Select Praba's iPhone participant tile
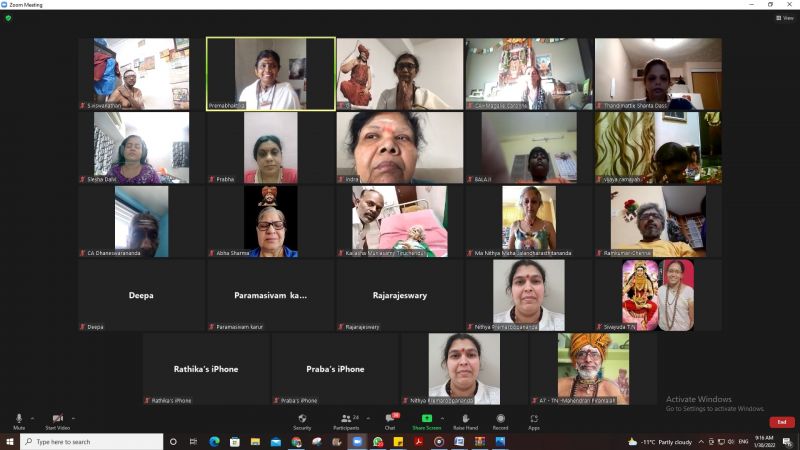The height and width of the screenshot is (450, 800). [x=335, y=369]
